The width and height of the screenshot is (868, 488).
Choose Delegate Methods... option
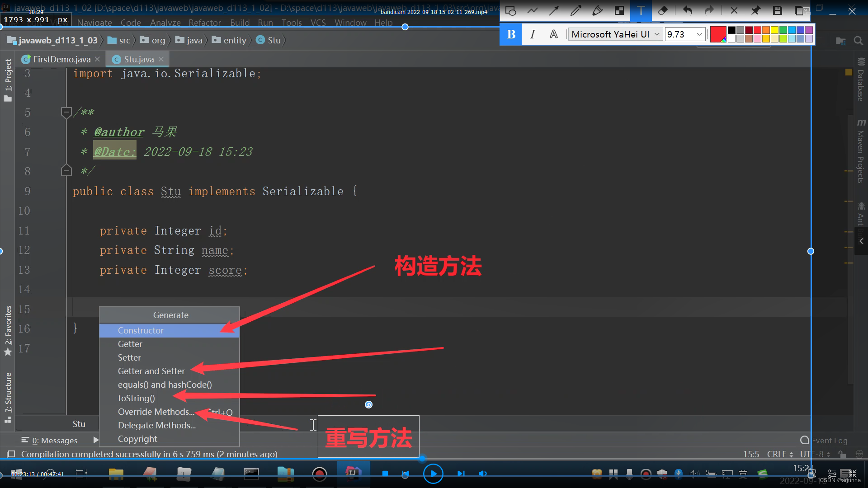[169, 425]
